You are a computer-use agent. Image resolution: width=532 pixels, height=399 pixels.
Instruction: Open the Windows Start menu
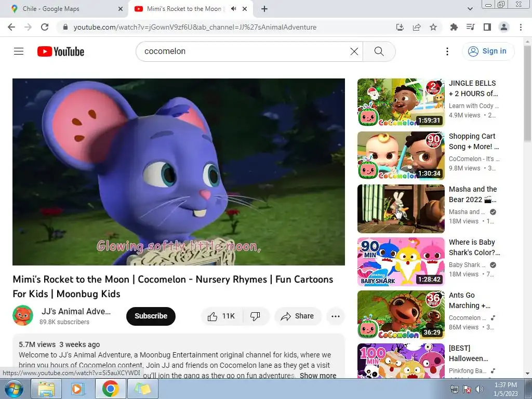point(14,389)
